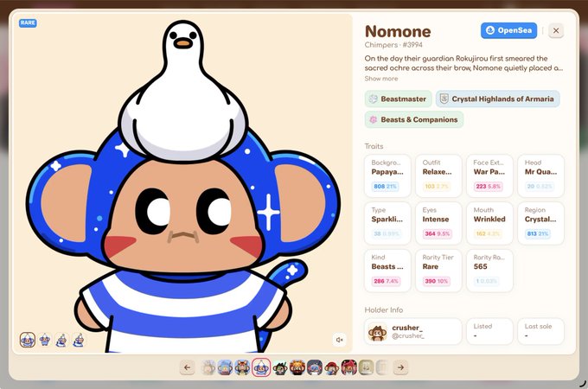
Task: Select the black pirate chimp strip thumbnail
Action: (280, 367)
